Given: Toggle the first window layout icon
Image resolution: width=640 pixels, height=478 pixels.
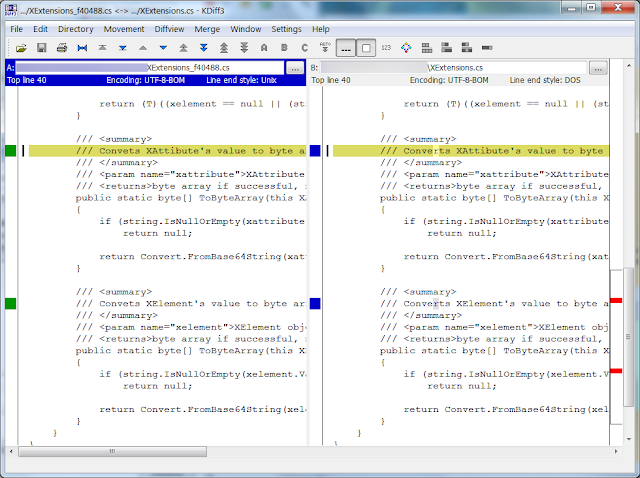Looking at the screenshot, I should pyautogui.click(x=427, y=48).
